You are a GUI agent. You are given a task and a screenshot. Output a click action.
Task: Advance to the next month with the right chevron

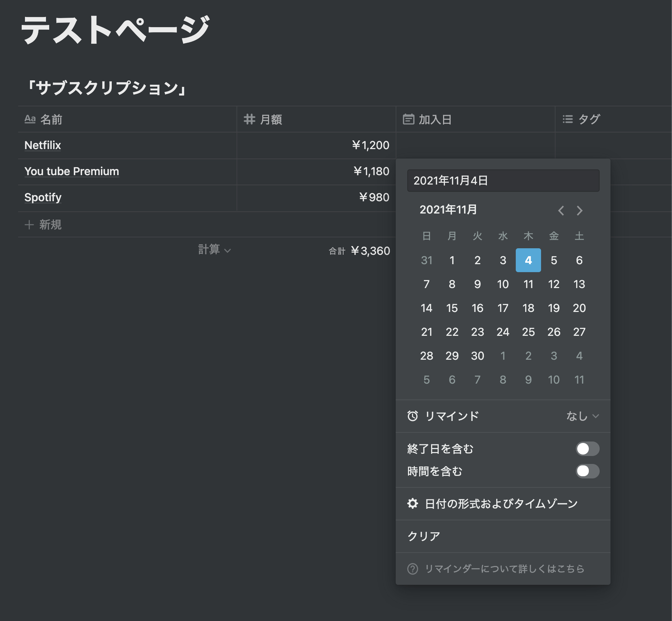coord(579,210)
